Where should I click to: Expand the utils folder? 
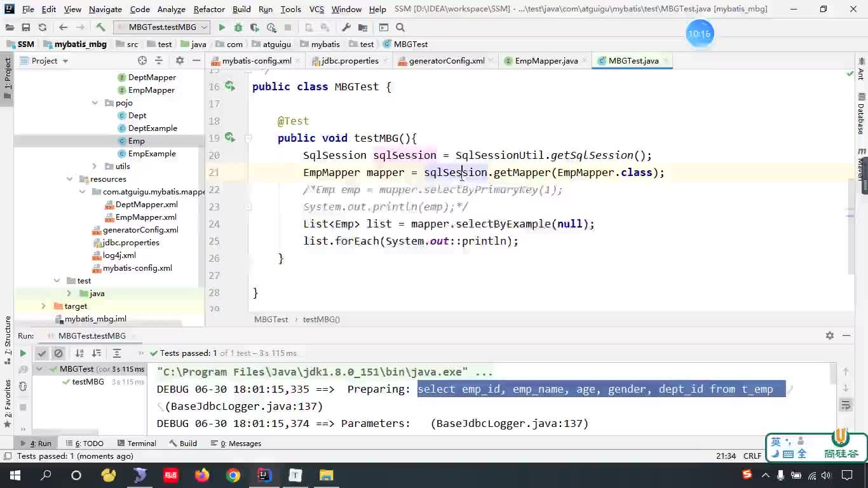tap(95, 166)
